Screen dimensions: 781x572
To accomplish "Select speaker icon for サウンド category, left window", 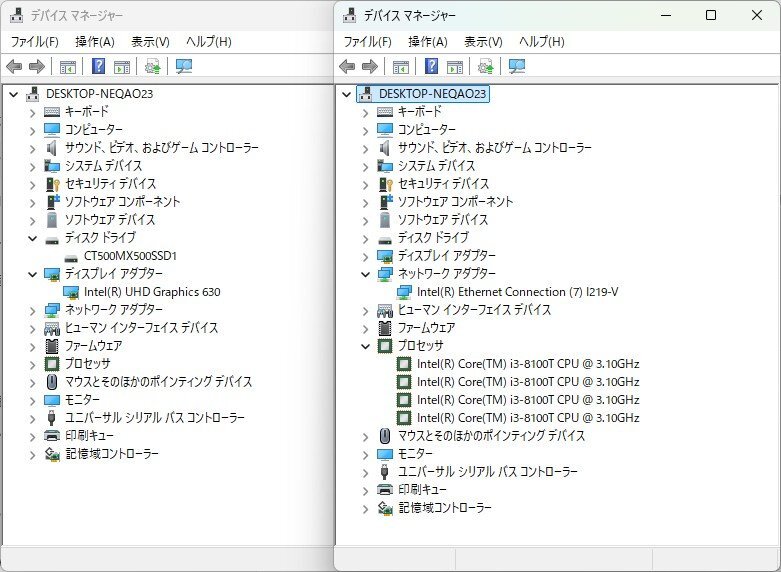I will (52, 148).
